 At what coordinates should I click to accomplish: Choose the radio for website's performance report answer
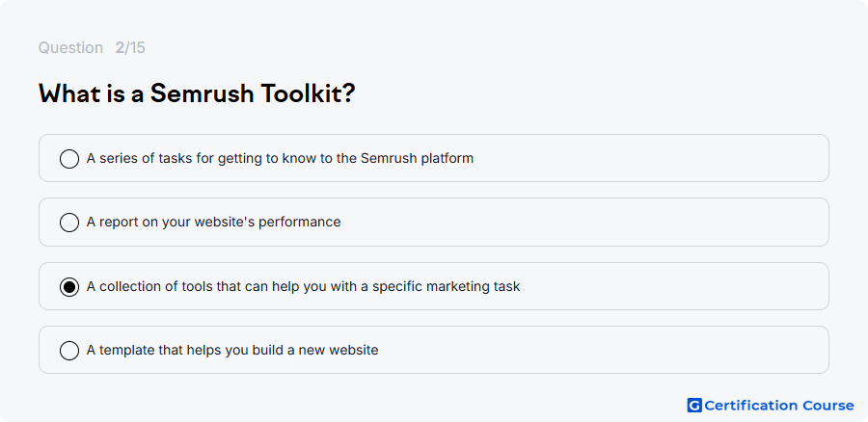point(69,223)
